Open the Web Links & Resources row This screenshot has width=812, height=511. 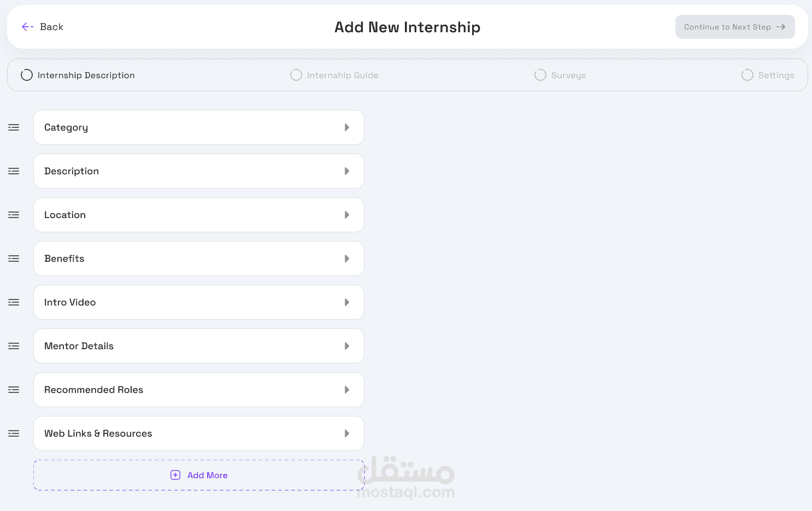click(x=199, y=433)
